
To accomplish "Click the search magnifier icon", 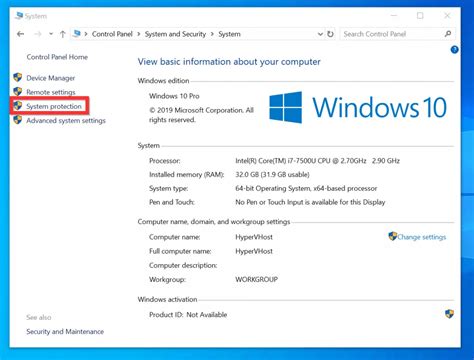I will pos(448,34).
